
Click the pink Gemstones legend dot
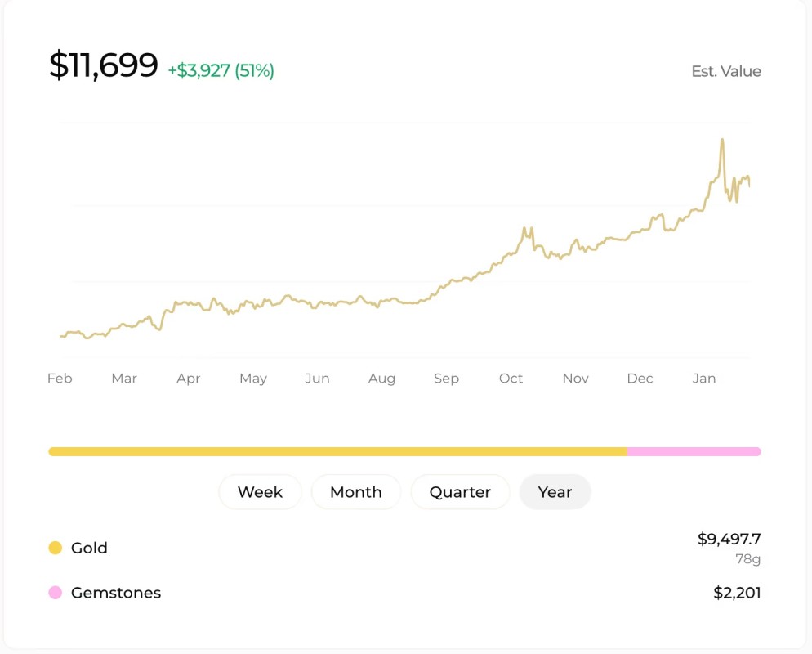click(56, 593)
